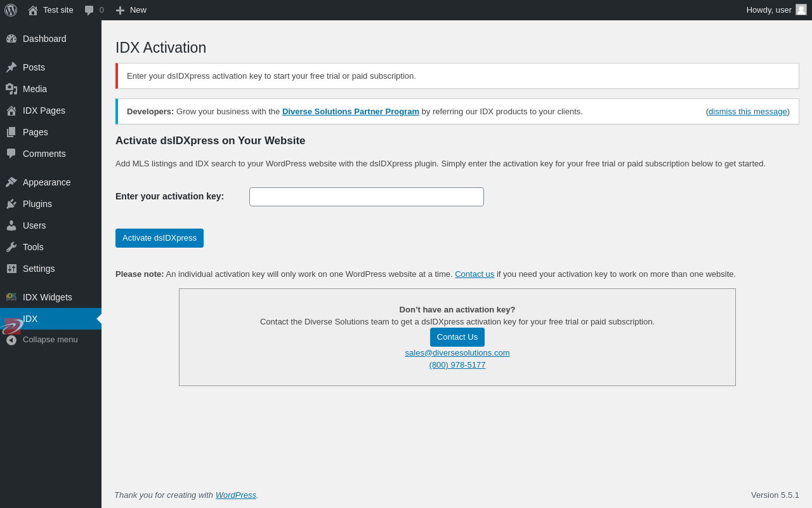Screen dimensions: 812x508
Task: Click the Pages sidebar icon
Action: [11, 132]
